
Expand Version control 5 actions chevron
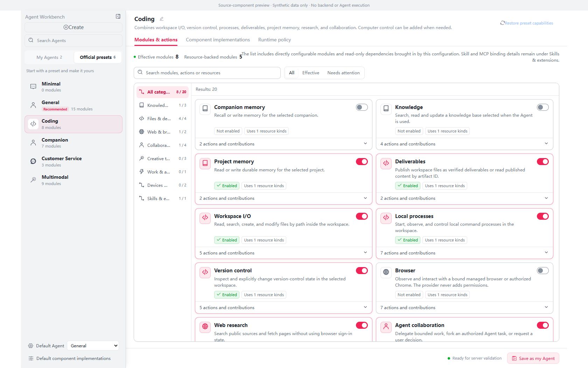[365, 307]
